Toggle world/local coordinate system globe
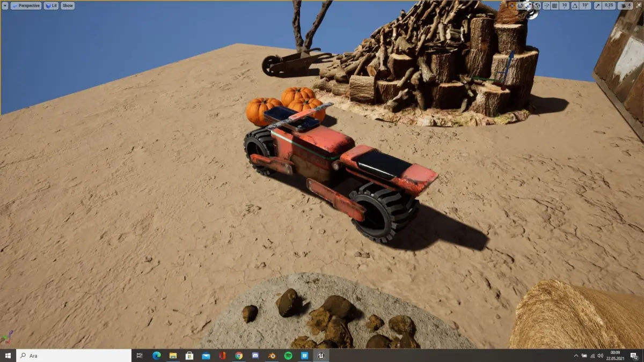644x362 pixels. coord(537,5)
